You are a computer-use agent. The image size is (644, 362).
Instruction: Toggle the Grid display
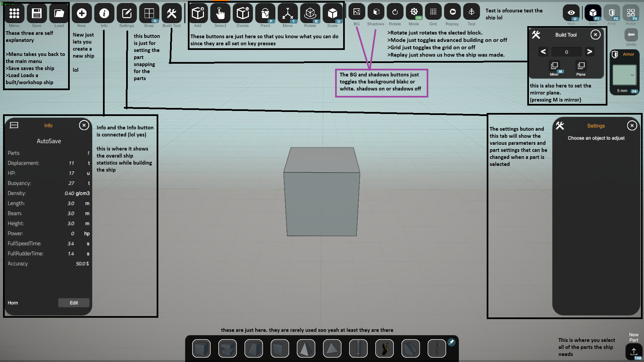tap(433, 12)
